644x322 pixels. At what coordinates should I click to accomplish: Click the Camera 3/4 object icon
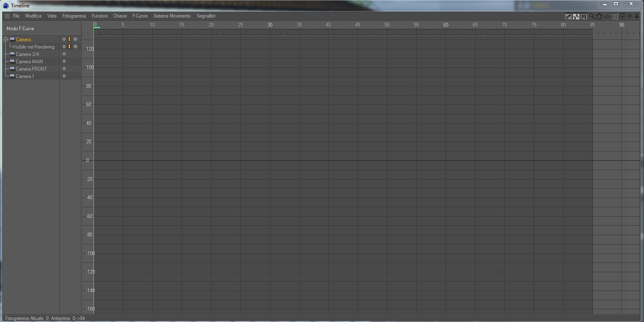[x=12, y=54]
